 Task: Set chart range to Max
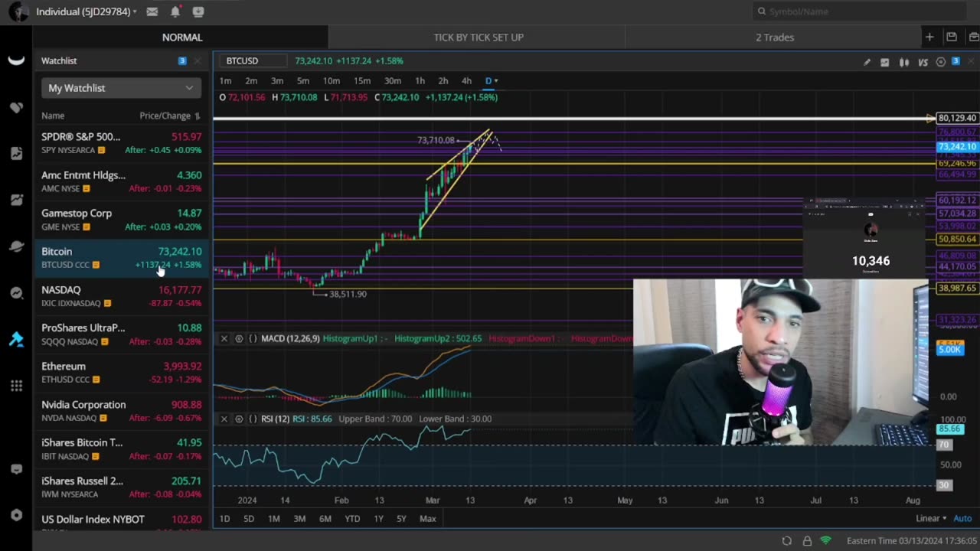click(428, 519)
